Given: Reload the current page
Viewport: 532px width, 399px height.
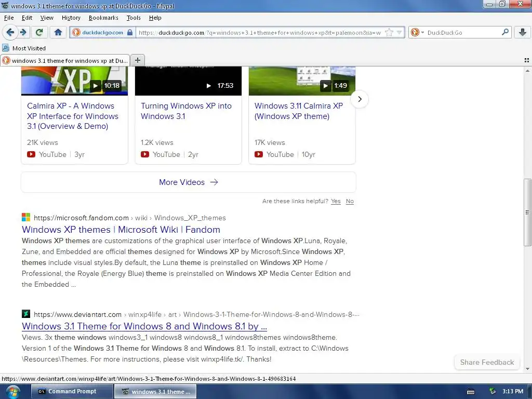Looking at the screenshot, I should pyautogui.click(x=39, y=32).
